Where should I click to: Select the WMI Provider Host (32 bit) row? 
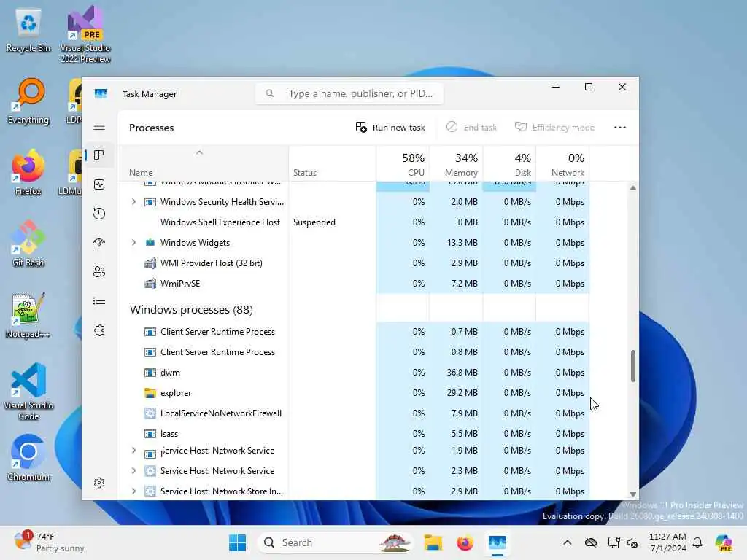point(354,262)
